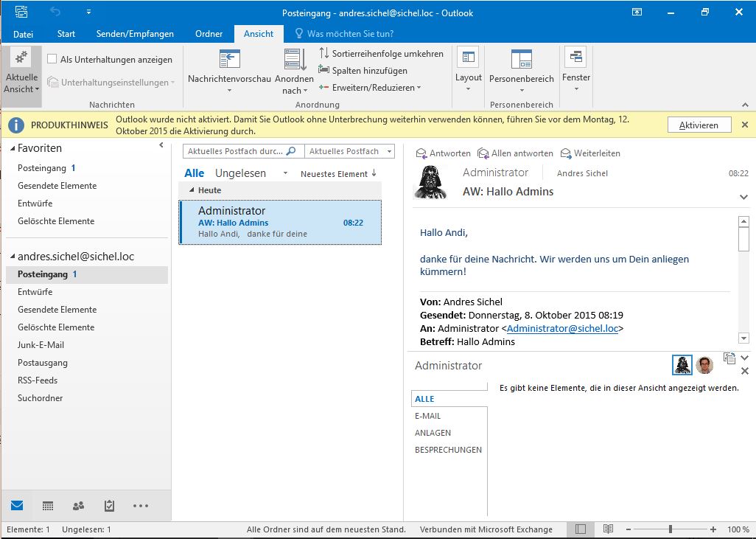
Task: Collapse the ribbon with the arrow
Action: [746, 105]
